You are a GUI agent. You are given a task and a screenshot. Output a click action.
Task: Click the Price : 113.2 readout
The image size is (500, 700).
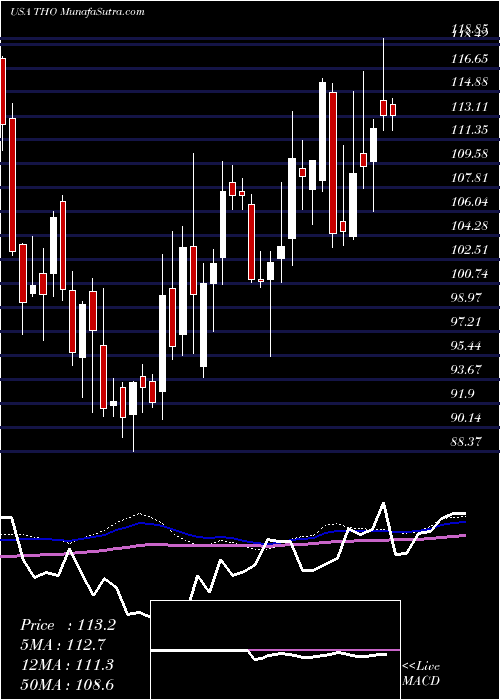click(68, 625)
